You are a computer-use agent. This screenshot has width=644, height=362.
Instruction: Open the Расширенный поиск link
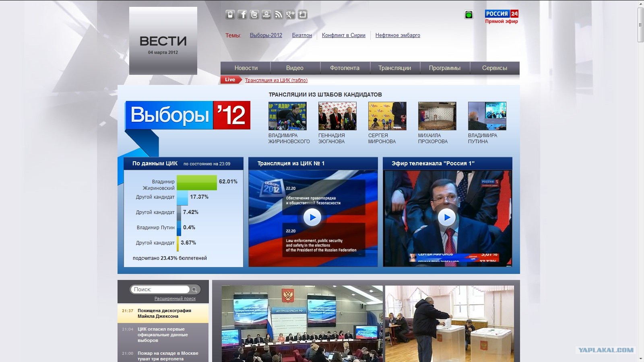(175, 298)
